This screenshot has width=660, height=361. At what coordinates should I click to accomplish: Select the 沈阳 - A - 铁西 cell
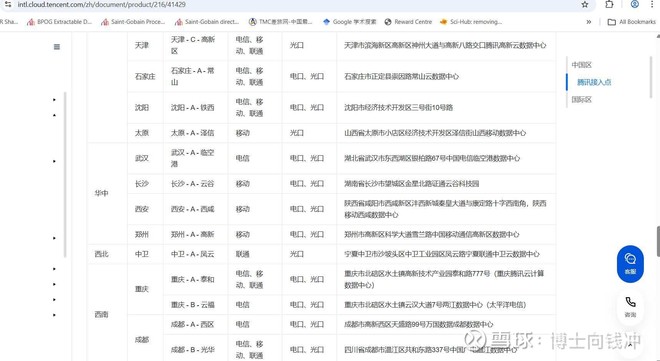[x=195, y=107]
